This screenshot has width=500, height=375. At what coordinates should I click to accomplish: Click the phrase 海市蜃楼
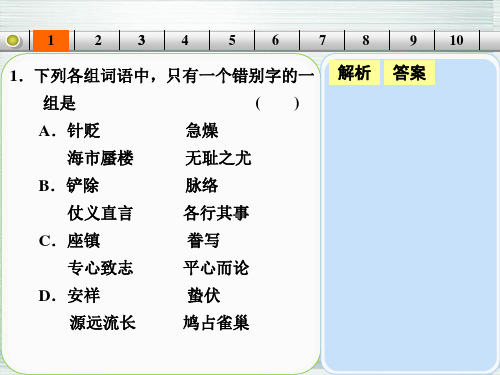pos(100,158)
